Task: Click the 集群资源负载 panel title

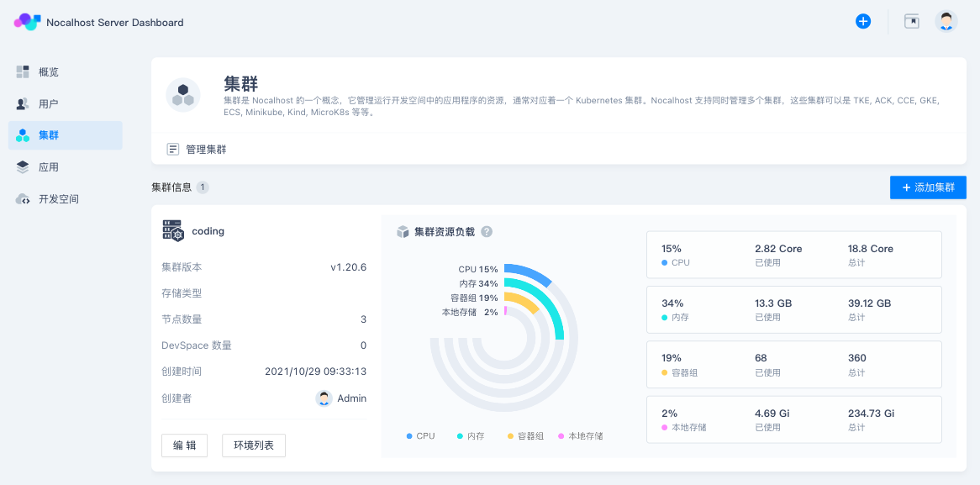Action: click(445, 232)
